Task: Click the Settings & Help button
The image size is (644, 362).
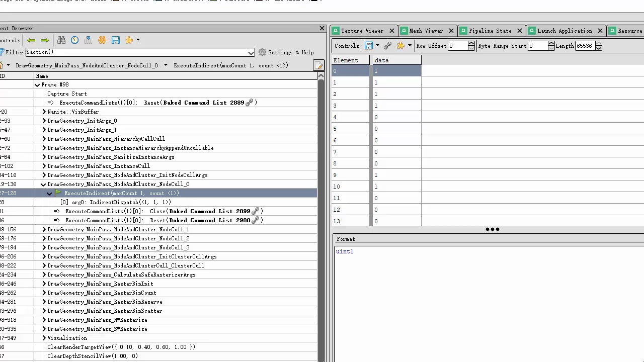Action: pos(286,52)
